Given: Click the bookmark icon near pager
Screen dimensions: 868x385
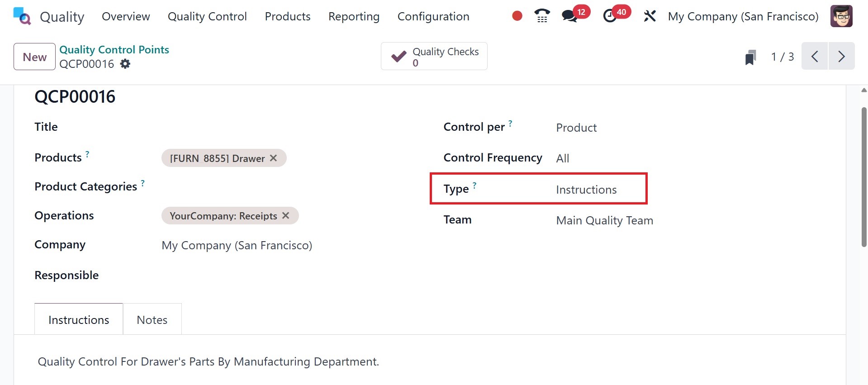Looking at the screenshot, I should click(750, 57).
